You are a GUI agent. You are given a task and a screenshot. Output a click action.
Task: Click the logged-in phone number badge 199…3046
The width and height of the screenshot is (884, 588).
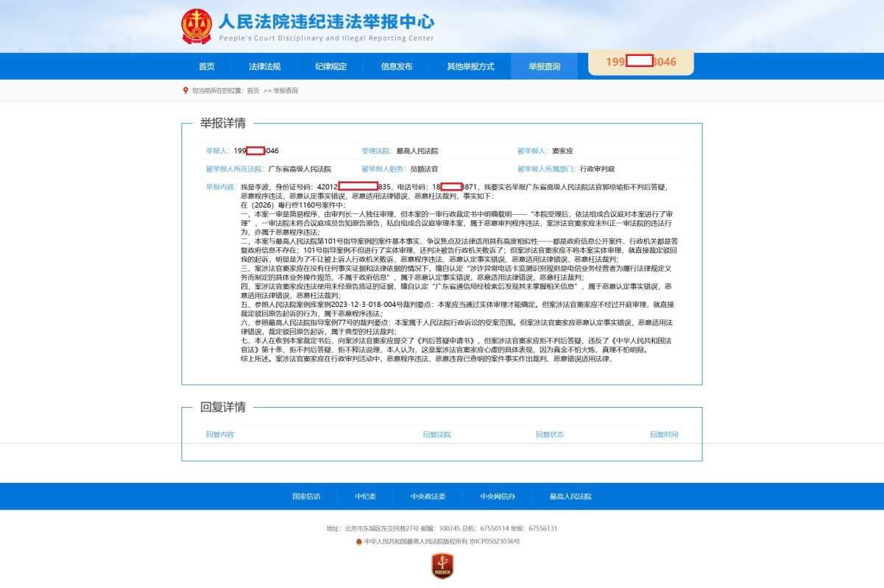641,63
